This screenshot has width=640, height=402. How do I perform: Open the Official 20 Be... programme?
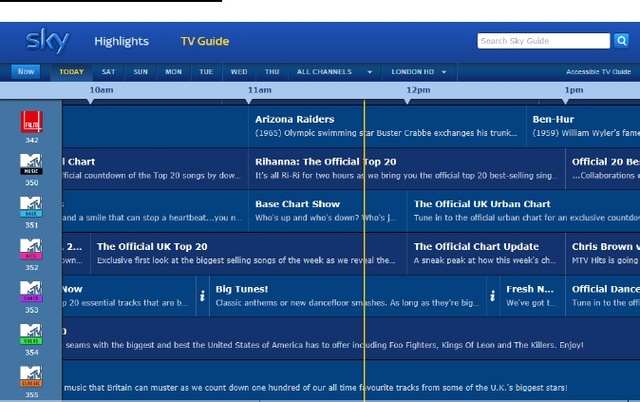603,169
